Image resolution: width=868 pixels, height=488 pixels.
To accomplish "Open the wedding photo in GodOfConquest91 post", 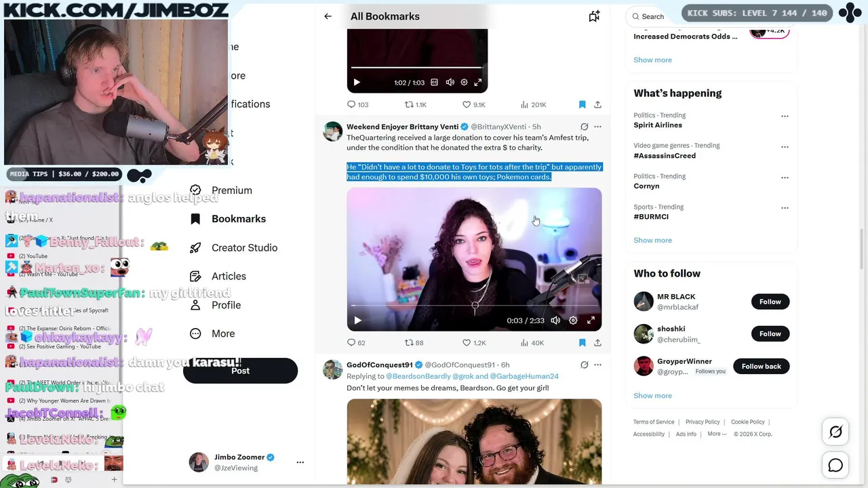I will (474, 441).
